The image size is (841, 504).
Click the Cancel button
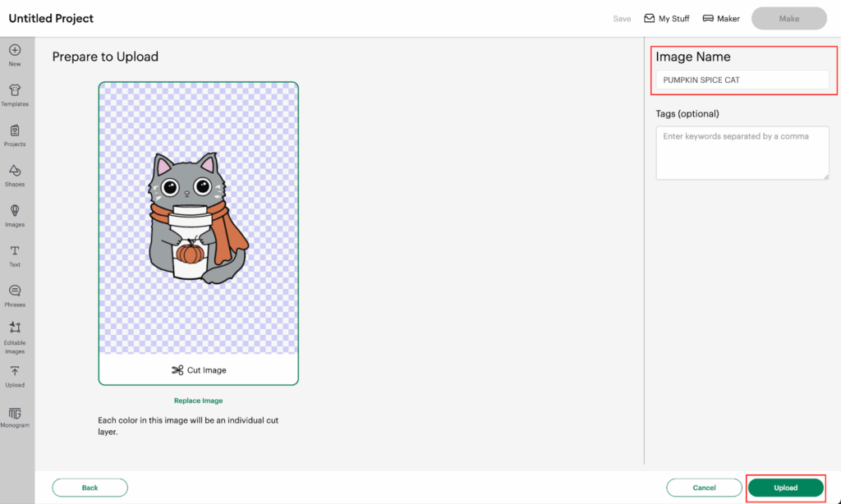point(704,488)
